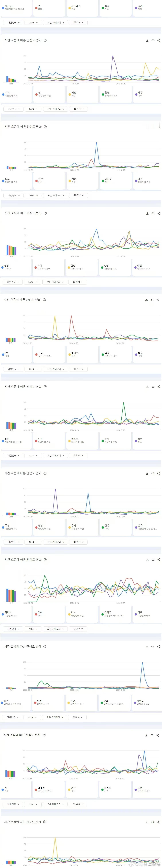Download chart data for the 디오 comparison
The image size is (162, 868).
[147, 213]
